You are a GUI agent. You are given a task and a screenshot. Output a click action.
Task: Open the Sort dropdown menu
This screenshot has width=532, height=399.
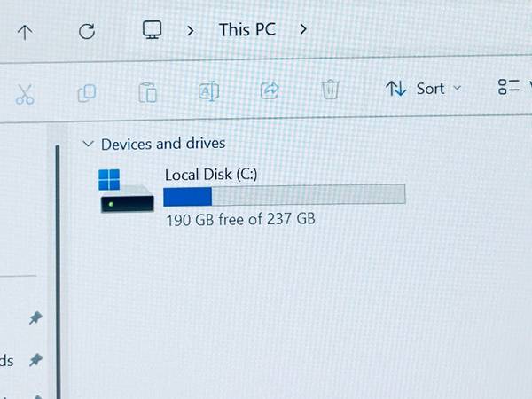point(424,89)
